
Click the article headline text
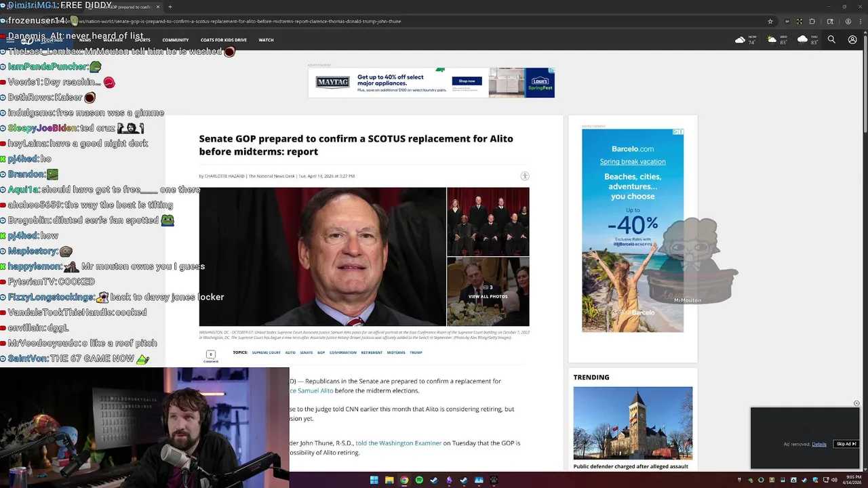(356, 145)
